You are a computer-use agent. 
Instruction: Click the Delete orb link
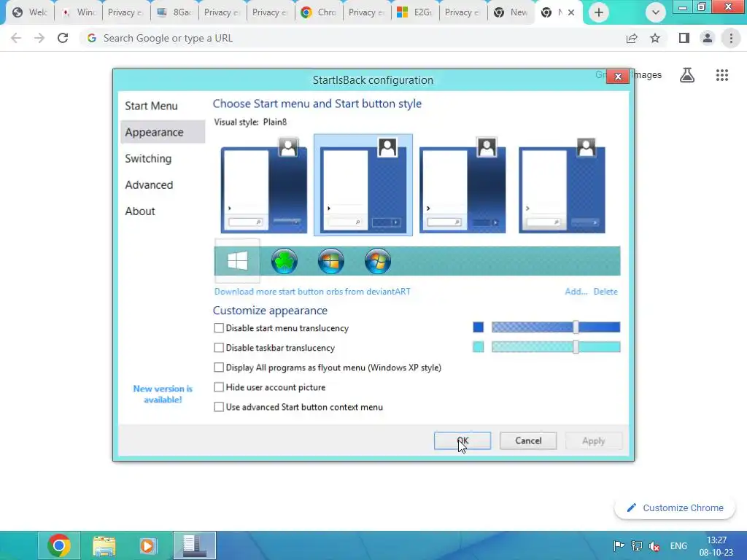(x=605, y=292)
